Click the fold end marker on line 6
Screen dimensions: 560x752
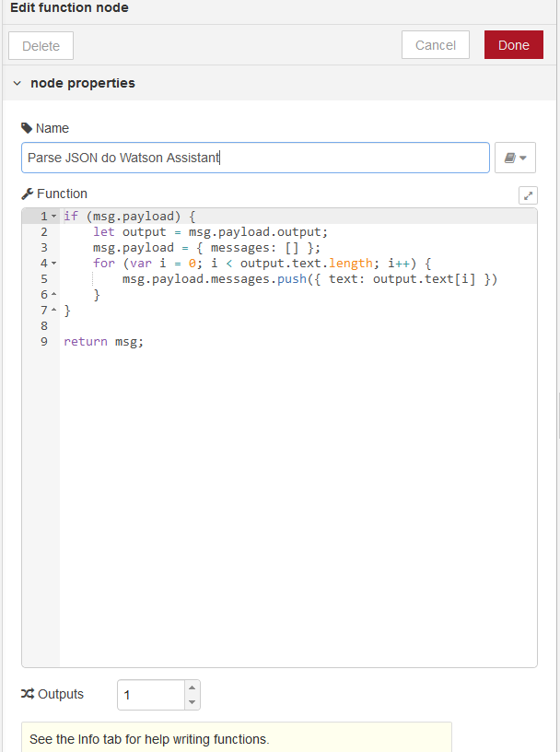click(x=53, y=295)
